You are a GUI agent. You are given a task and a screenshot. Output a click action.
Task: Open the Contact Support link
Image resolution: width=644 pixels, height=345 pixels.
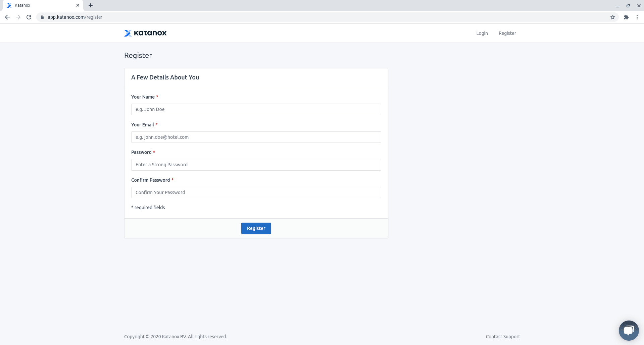tap(503, 337)
